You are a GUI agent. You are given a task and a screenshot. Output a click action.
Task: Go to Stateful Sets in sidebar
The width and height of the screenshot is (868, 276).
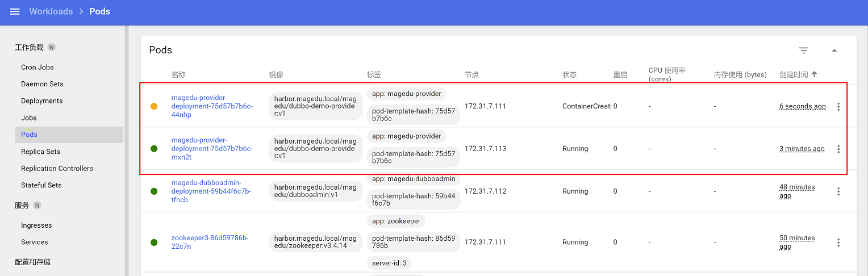(x=41, y=185)
